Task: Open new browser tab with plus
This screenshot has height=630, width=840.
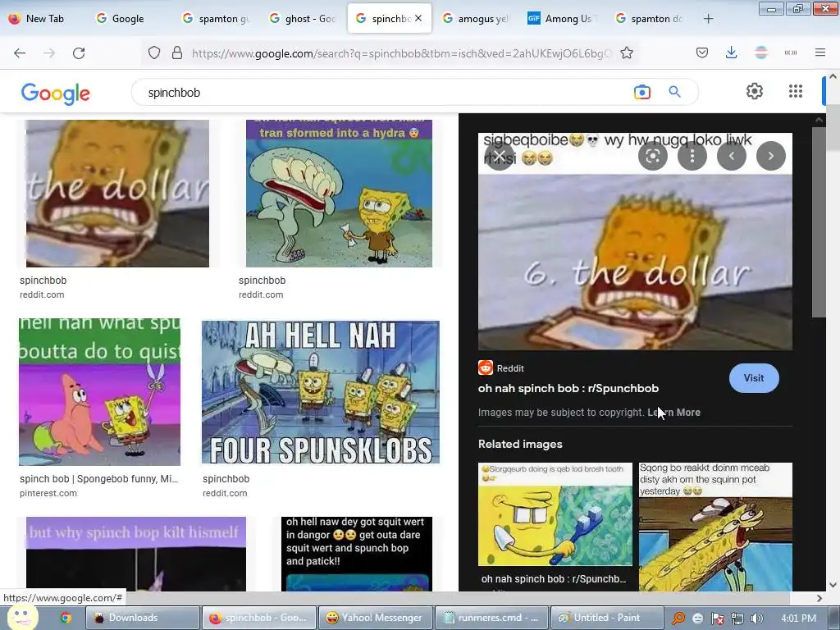Action: click(x=708, y=19)
